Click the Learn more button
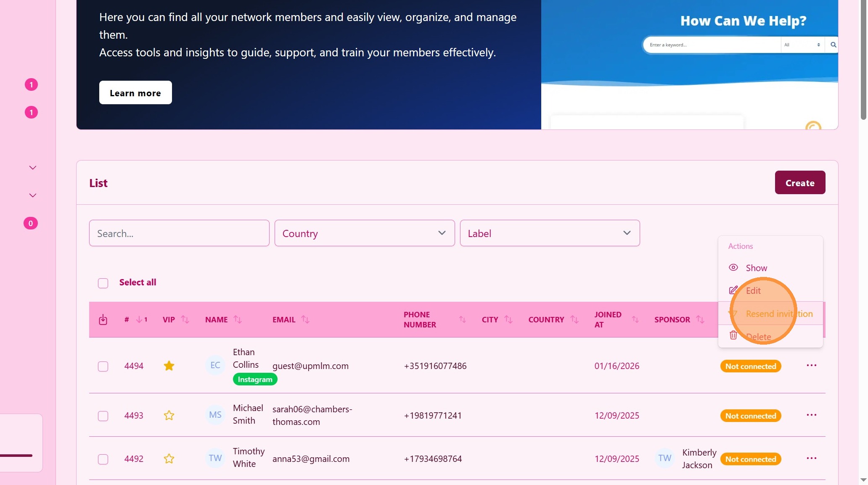Screen dimensions: 868x485 point(135,93)
